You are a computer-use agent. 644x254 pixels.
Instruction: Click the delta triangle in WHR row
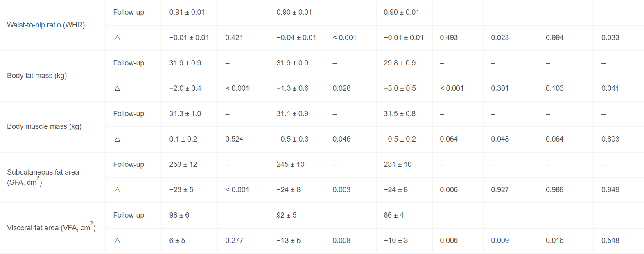(118, 38)
